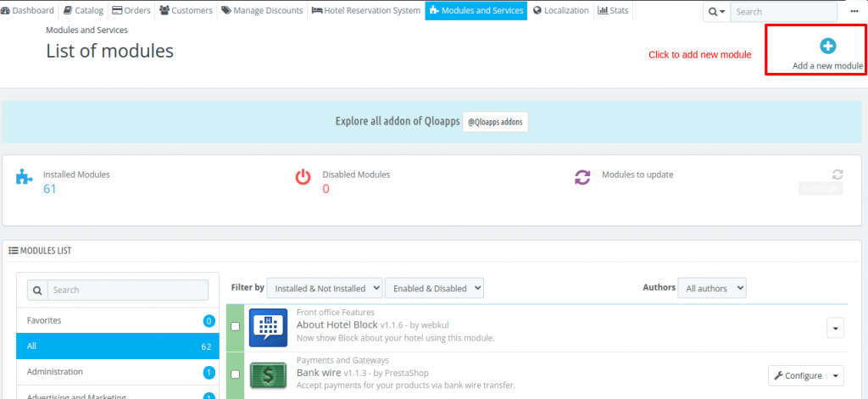Click the Payments and Gateways label
868x399 pixels.
coord(342,361)
